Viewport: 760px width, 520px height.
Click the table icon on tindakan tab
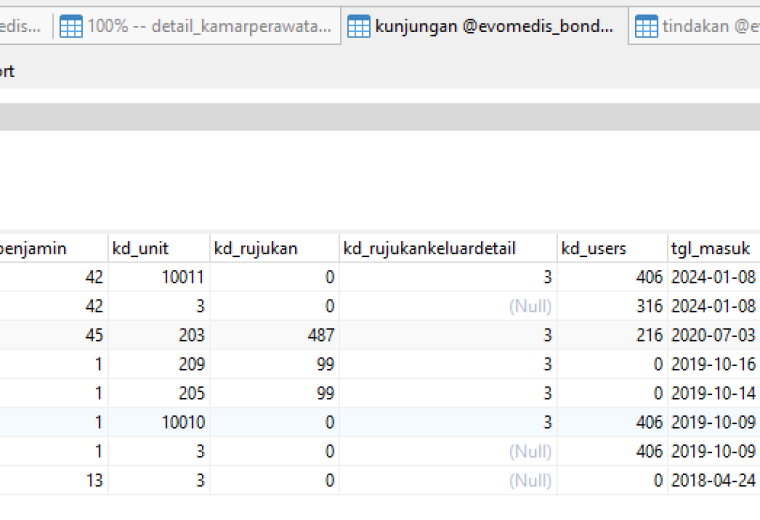(647, 26)
